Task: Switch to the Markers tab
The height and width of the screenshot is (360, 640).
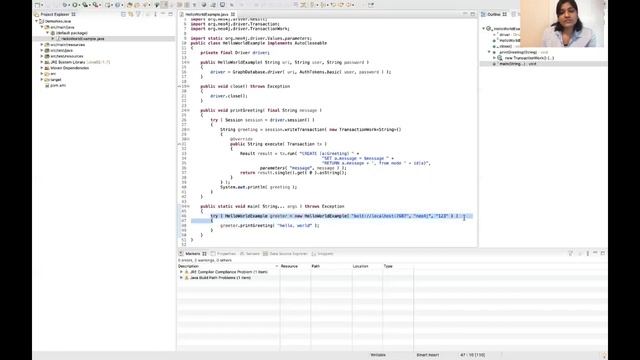Action: point(193,253)
